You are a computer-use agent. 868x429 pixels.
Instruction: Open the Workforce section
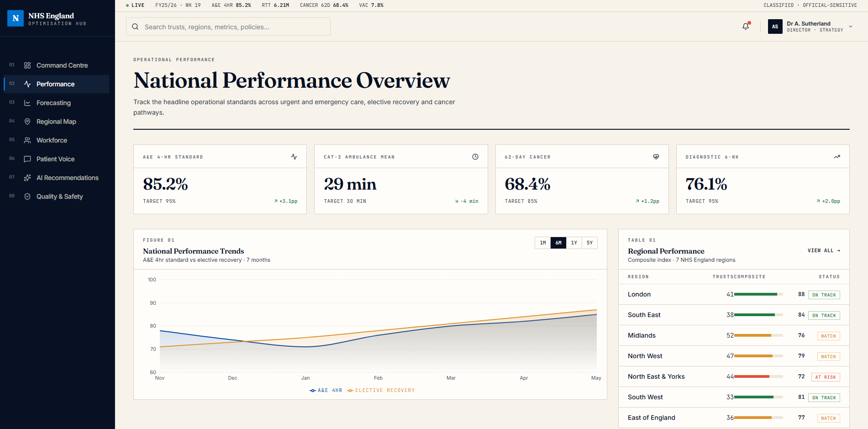(56, 140)
